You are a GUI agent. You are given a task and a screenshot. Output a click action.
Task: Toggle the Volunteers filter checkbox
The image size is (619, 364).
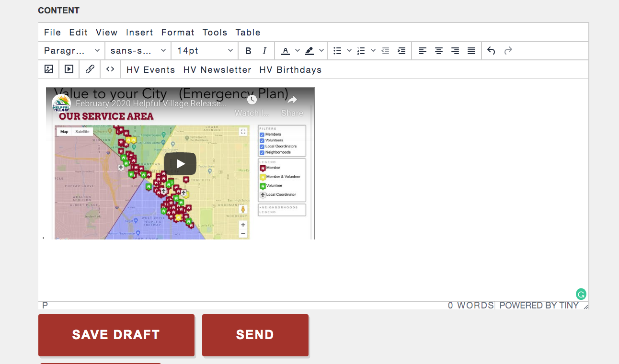262,140
